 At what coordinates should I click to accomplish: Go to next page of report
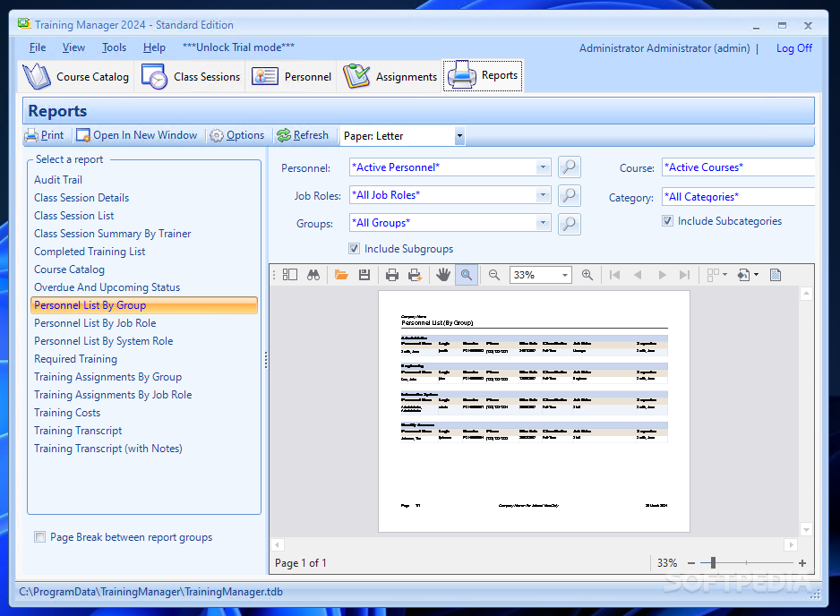point(662,275)
